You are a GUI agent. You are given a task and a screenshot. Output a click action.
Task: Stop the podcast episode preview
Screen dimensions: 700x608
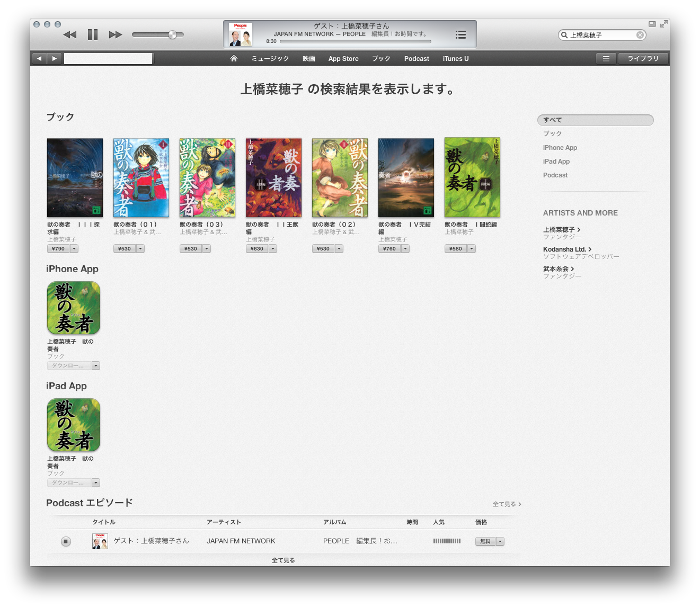[66, 541]
